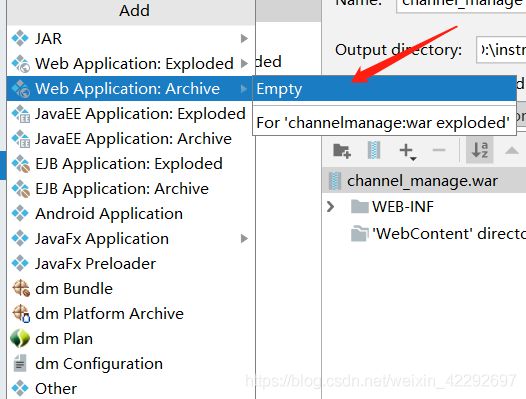The image size is (526, 399).
Task: Click the create archive toolbar icon
Action: click(374, 150)
